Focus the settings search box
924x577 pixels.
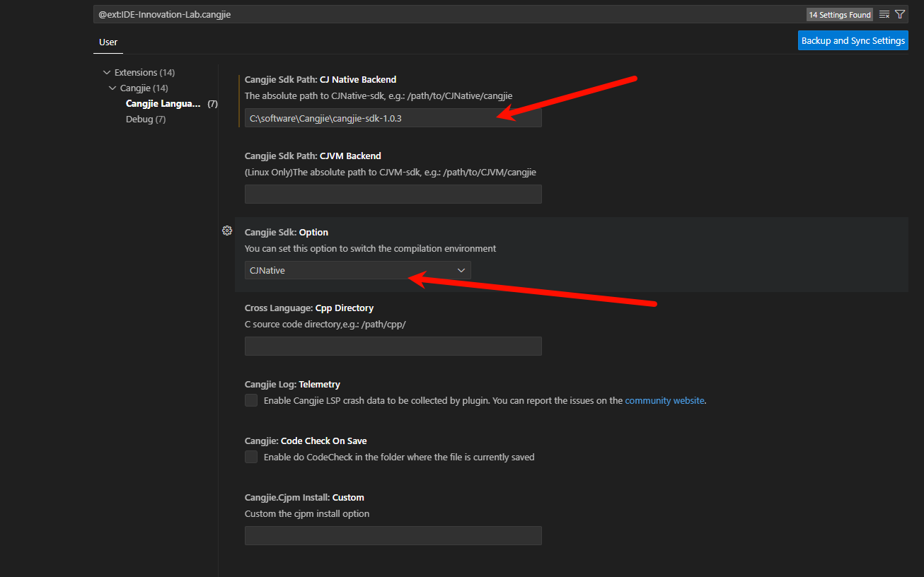[450, 14]
